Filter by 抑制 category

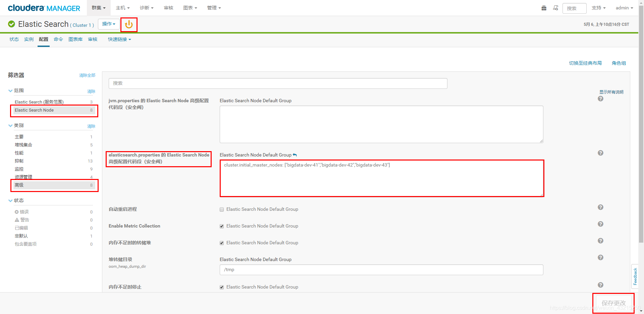54,161
